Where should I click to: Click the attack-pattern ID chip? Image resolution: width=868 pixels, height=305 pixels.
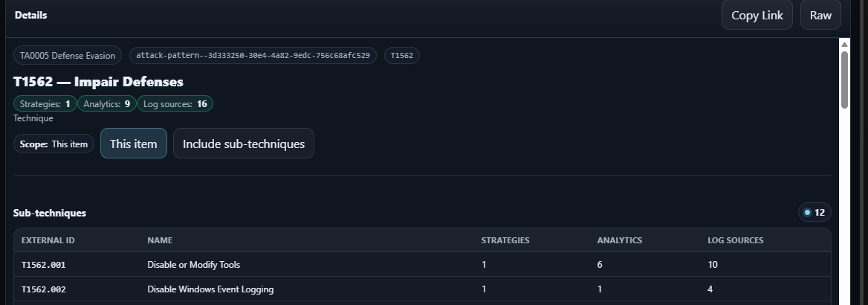253,56
